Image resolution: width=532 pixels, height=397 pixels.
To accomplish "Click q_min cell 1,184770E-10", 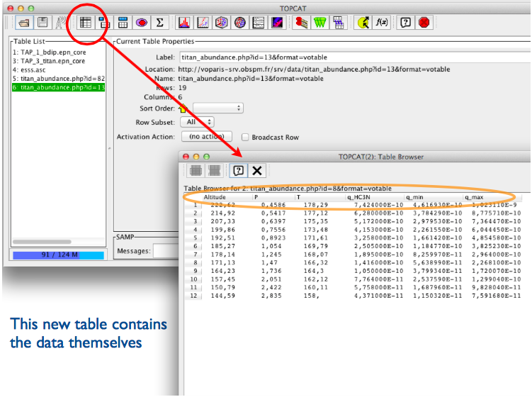I will tap(437, 246).
